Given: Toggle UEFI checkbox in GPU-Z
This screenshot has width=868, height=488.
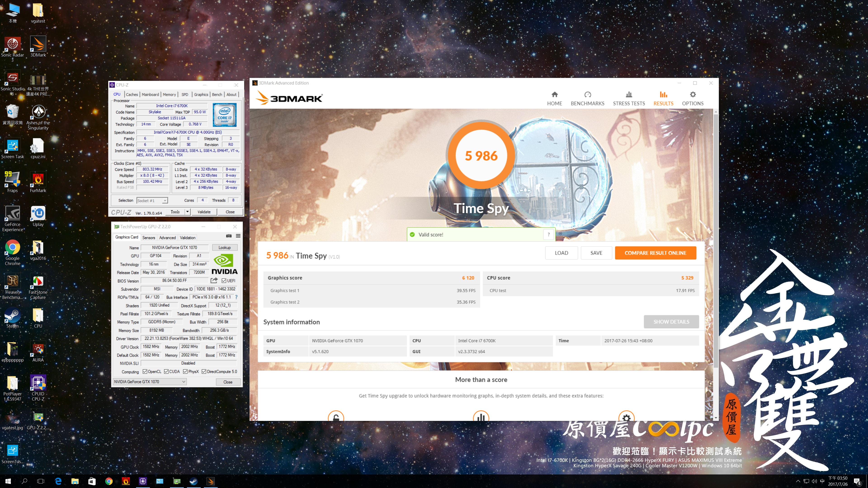Looking at the screenshot, I should [224, 281].
